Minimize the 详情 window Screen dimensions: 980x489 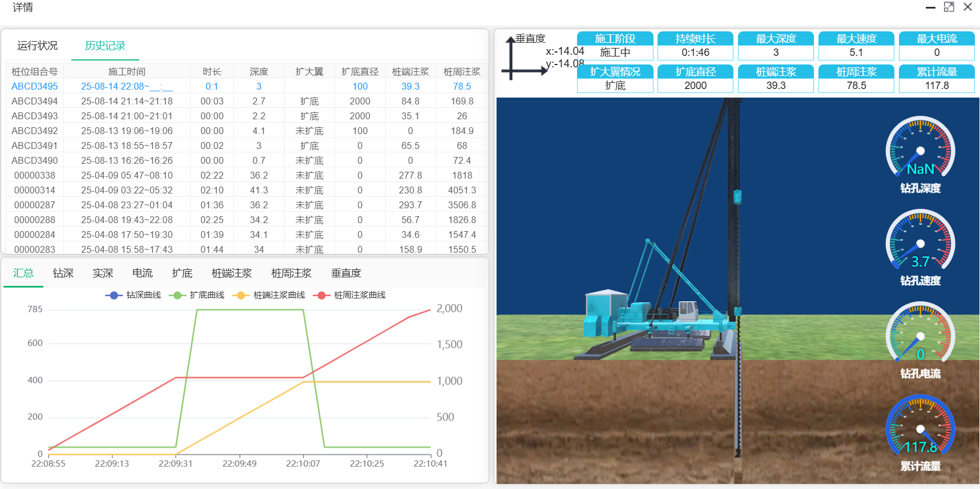pos(930,7)
